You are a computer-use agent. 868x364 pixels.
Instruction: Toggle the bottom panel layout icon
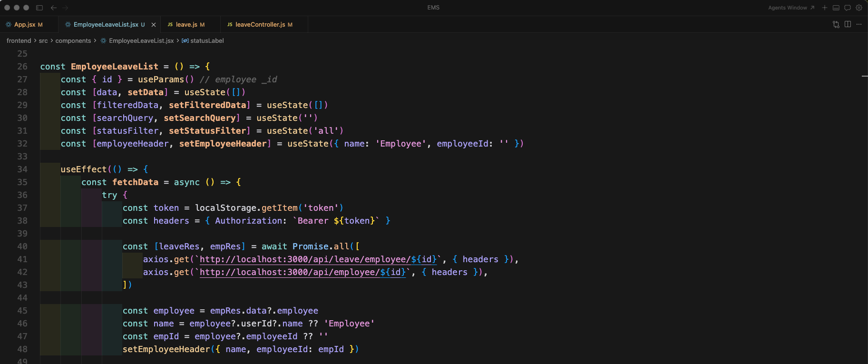(x=836, y=8)
